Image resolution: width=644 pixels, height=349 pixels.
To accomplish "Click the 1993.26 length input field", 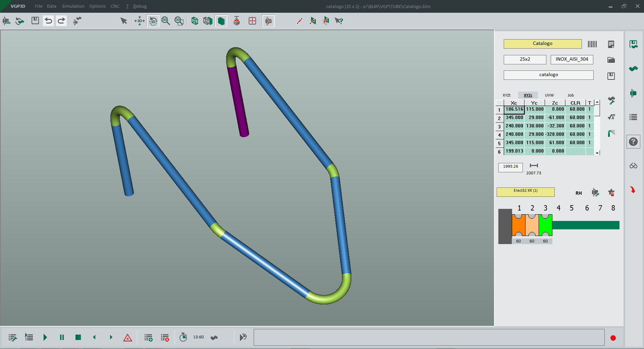I will pos(510,167).
